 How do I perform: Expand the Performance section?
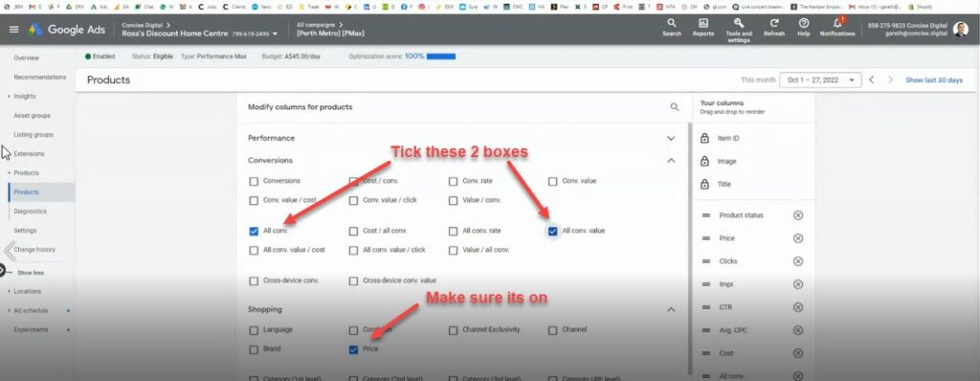pos(671,138)
